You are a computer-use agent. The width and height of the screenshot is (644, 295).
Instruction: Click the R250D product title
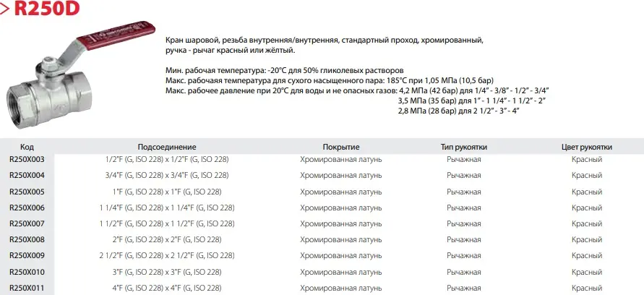coord(46,10)
